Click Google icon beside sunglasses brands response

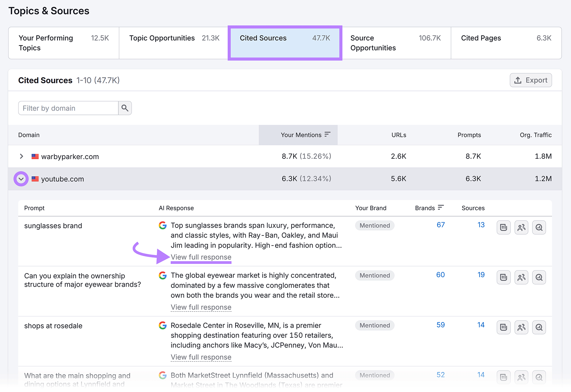click(x=163, y=225)
